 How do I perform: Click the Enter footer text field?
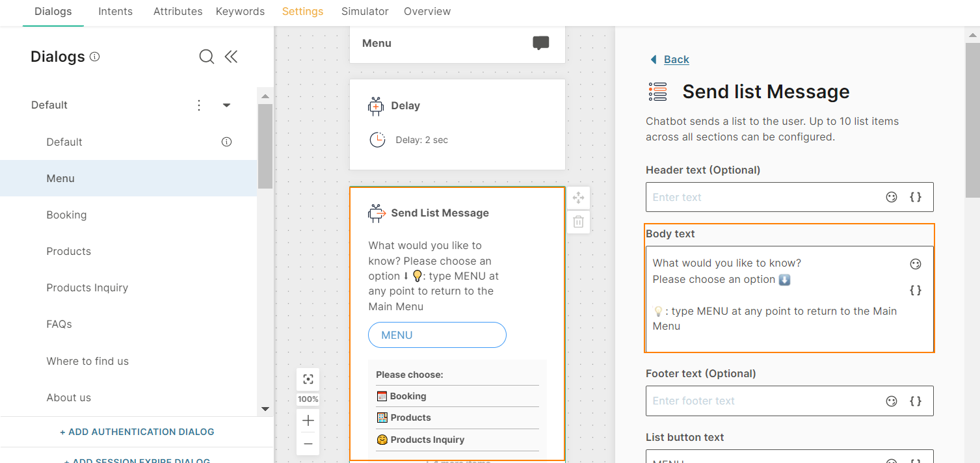(748, 401)
